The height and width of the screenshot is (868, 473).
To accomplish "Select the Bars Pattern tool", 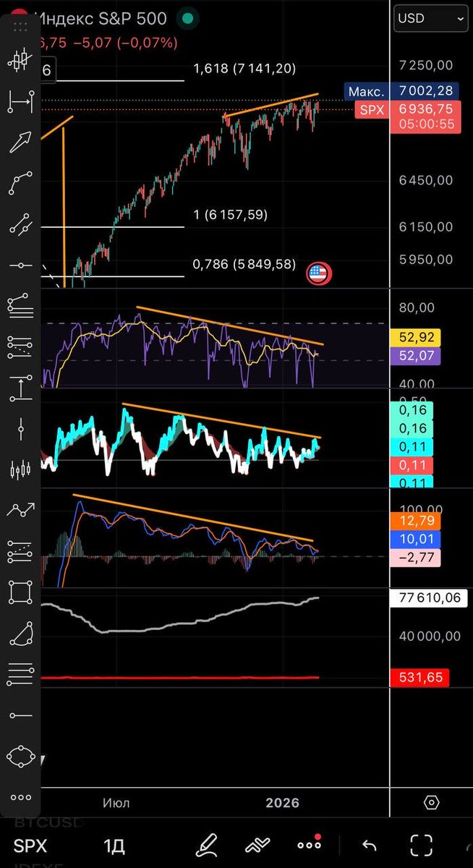I will [x=20, y=470].
